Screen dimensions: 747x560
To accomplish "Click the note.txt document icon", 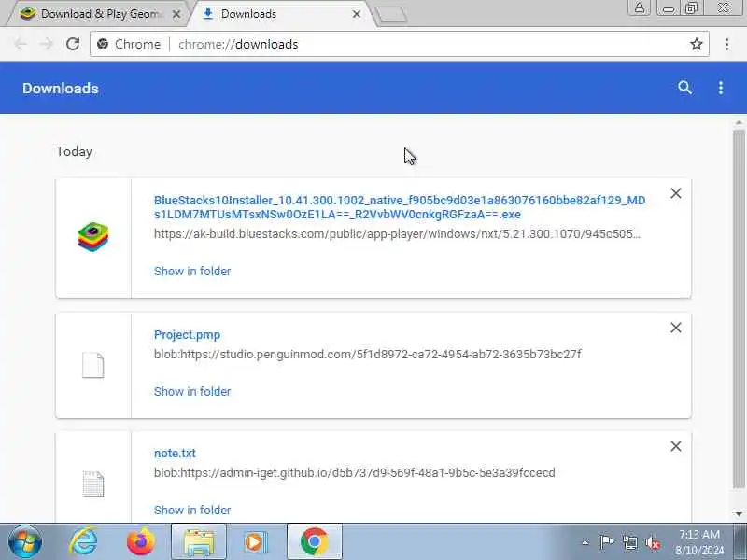I will click(92, 483).
